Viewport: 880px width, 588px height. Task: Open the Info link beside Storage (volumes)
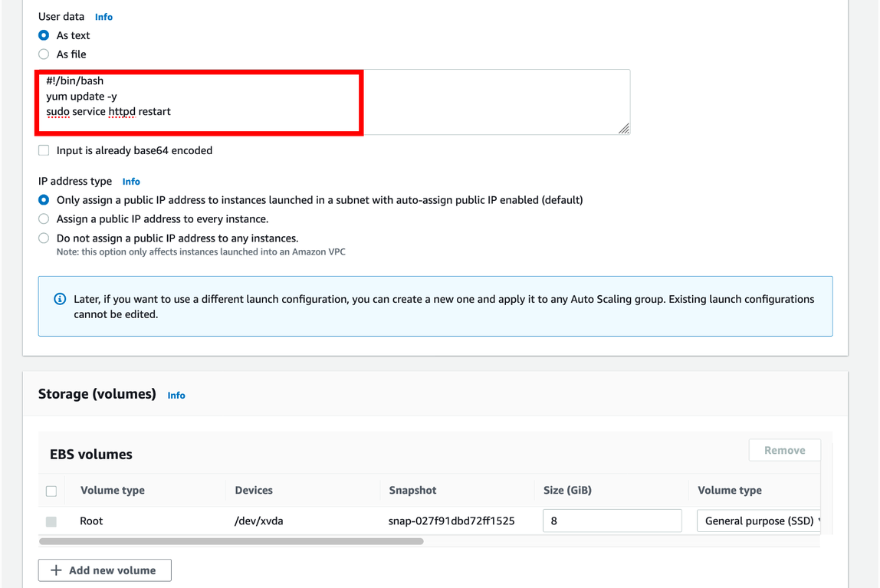[x=176, y=396]
